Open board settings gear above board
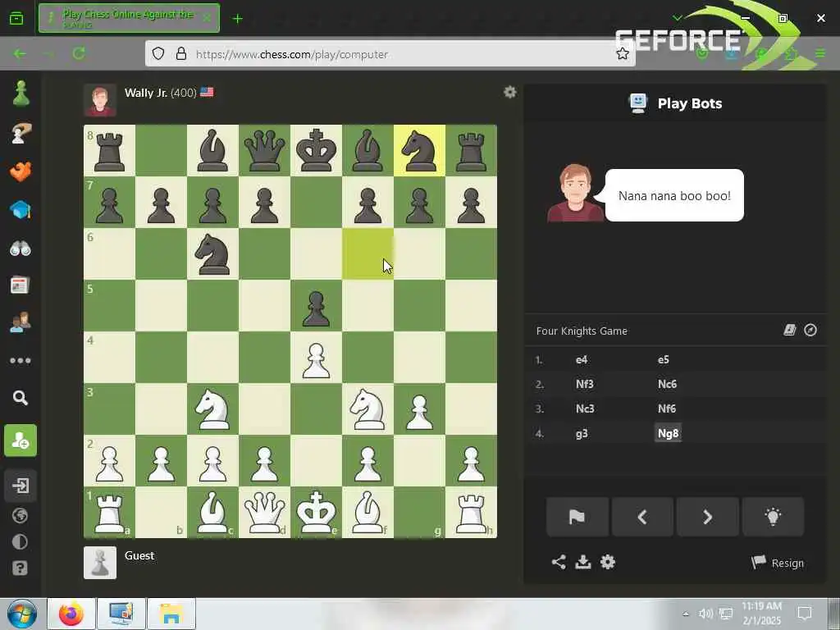 (x=510, y=92)
